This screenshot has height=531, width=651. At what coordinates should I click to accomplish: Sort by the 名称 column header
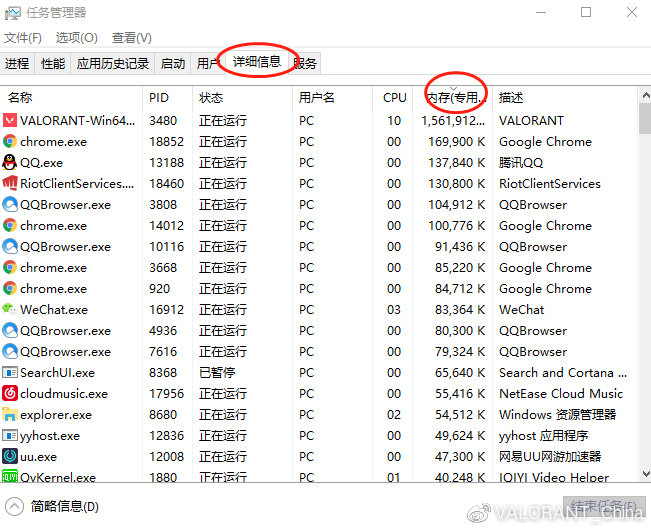[x=71, y=98]
